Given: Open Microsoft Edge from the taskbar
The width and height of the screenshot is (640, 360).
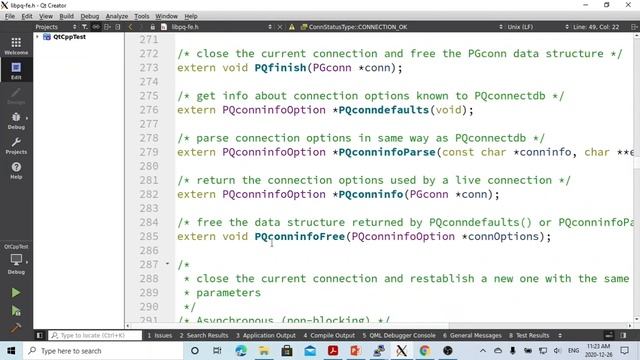Looking at the screenshot, I should coord(240,351).
